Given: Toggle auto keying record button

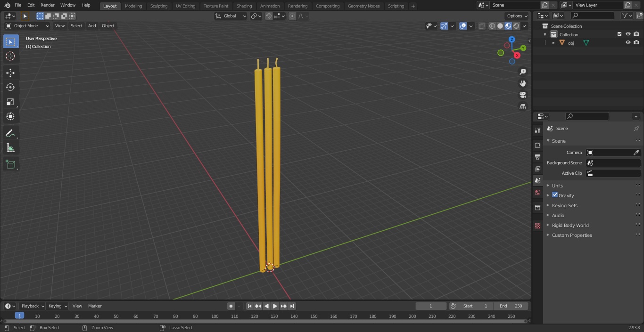Looking at the screenshot, I should 231,306.
